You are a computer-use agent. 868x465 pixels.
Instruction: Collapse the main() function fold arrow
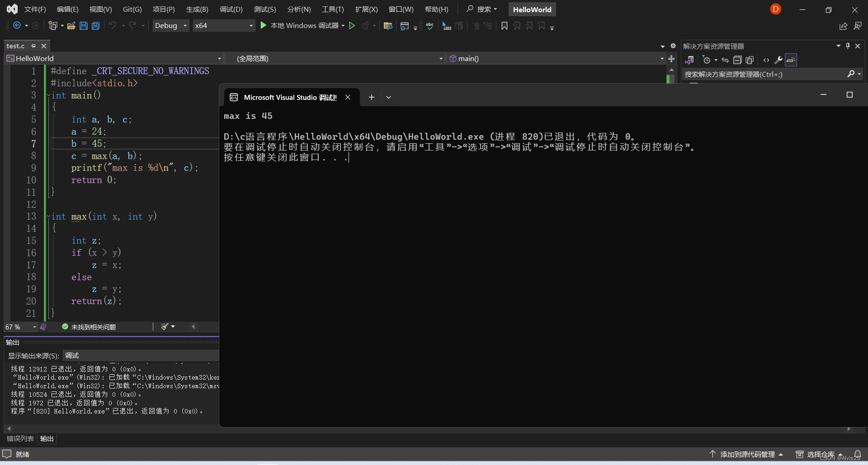(x=48, y=95)
